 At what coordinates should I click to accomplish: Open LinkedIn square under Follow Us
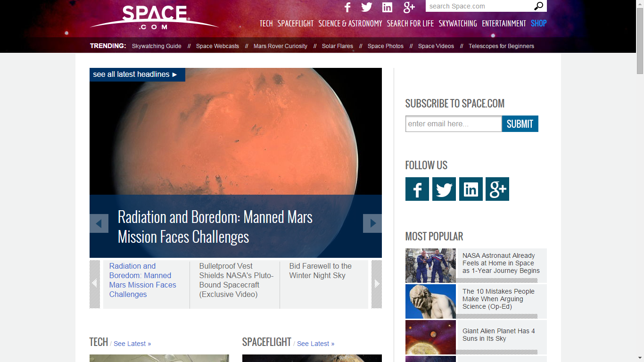471,189
